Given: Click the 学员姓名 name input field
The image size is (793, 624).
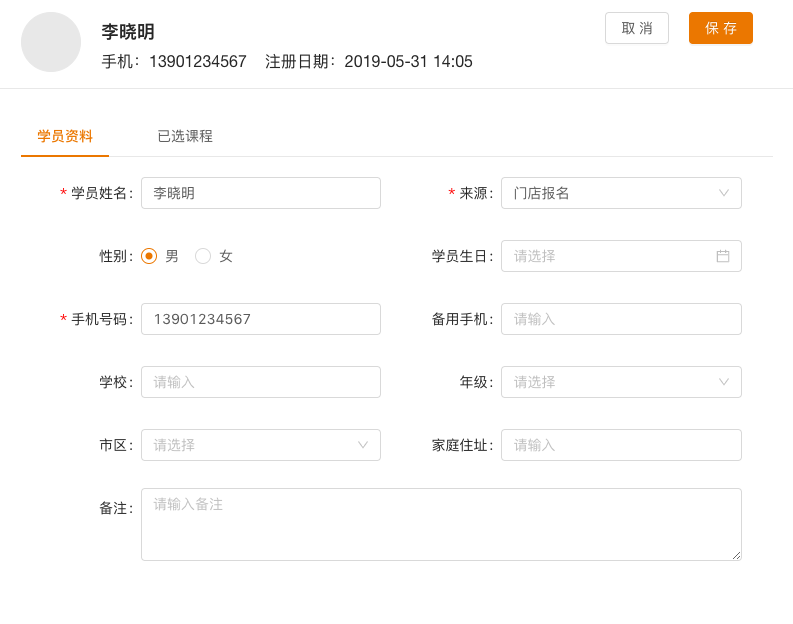Looking at the screenshot, I should [260, 193].
